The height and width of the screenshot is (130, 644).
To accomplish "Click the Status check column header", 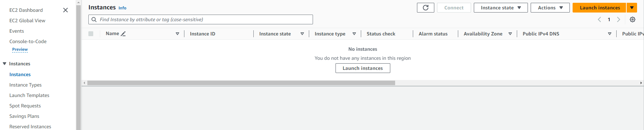I will point(381,34).
